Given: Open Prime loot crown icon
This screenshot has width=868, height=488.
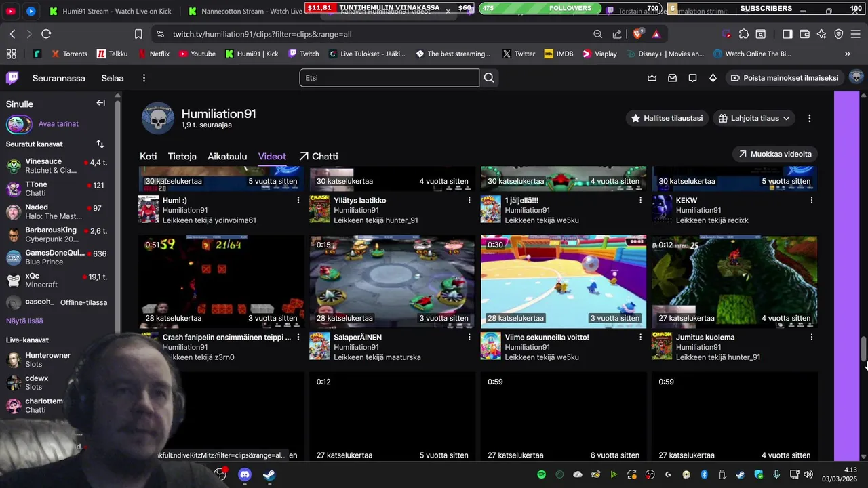Looking at the screenshot, I should pos(652,78).
